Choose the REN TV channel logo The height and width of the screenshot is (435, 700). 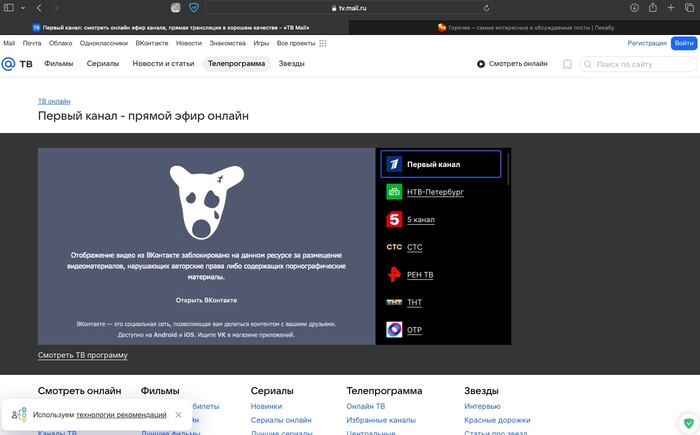pyautogui.click(x=394, y=274)
